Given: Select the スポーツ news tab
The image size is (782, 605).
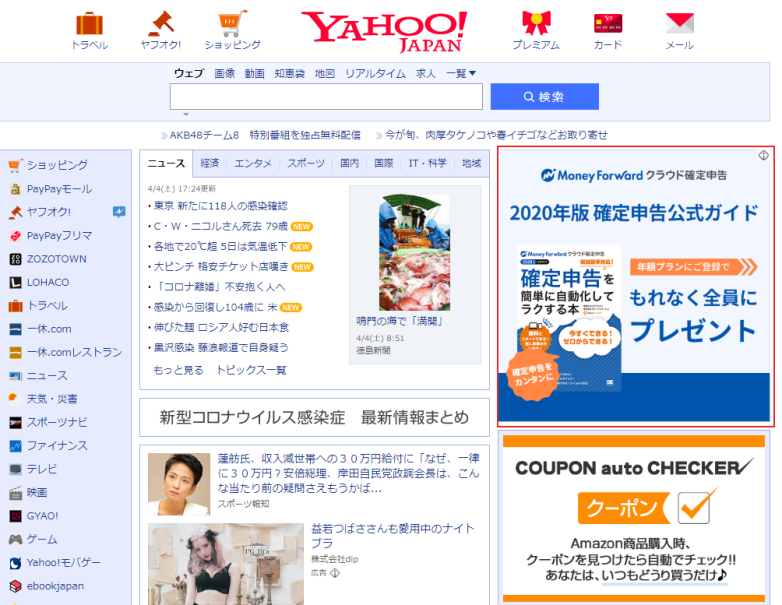Looking at the screenshot, I should point(305,163).
